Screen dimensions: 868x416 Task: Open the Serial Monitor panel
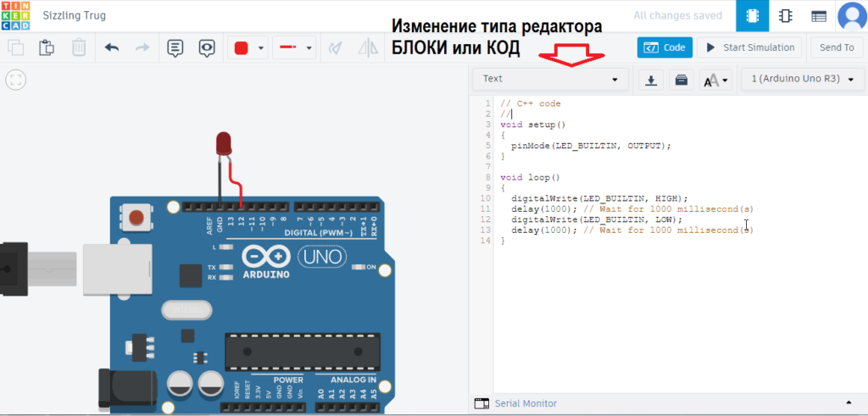point(516,403)
